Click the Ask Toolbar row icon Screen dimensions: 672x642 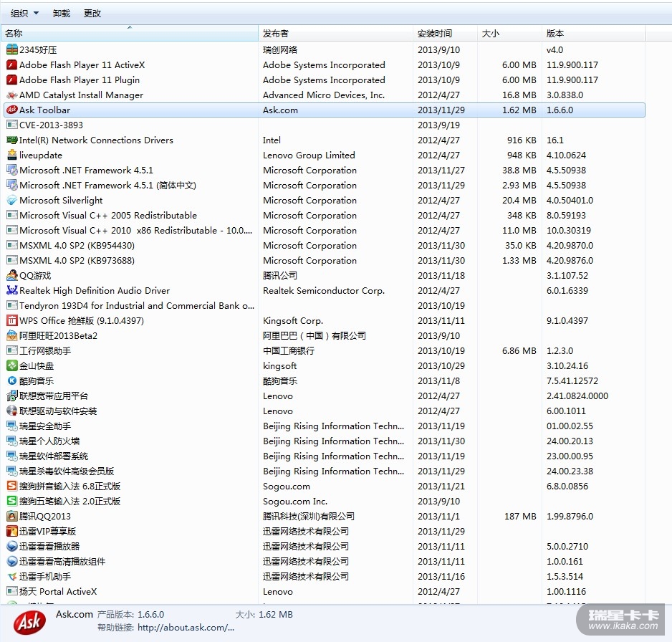(x=12, y=110)
